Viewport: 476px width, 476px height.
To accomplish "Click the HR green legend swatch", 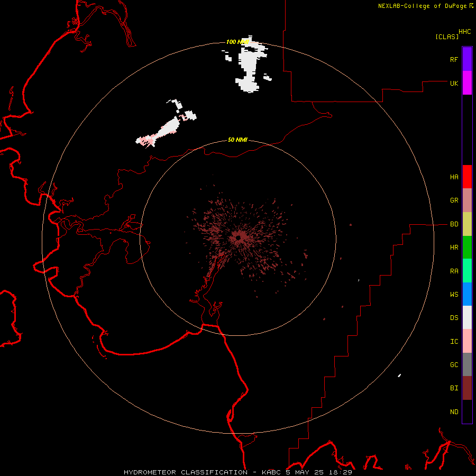I will coord(467,247).
